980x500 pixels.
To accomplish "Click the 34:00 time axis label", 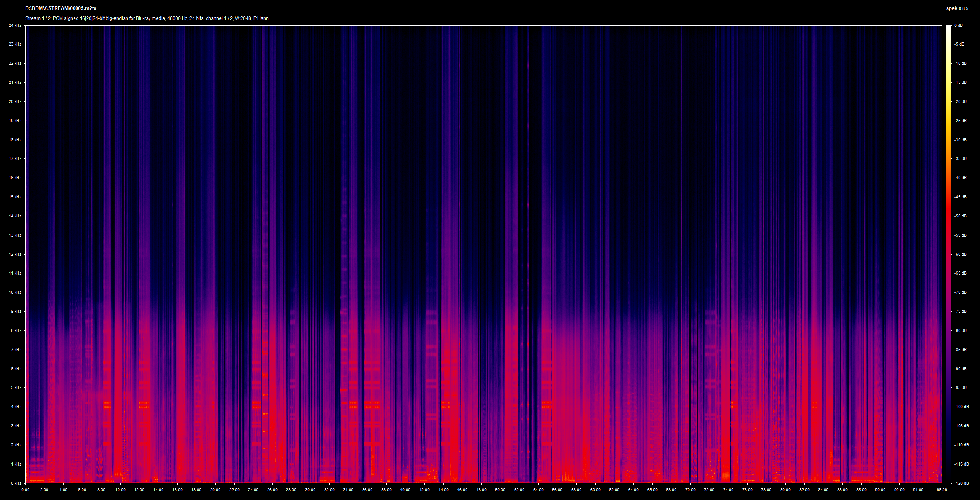I will pyautogui.click(x=348, y=490).
